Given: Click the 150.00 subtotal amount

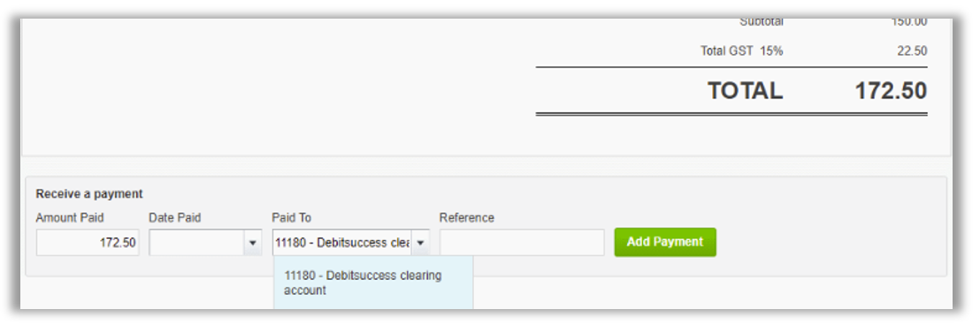Looking at the screenshot, I should pos(909,22).
